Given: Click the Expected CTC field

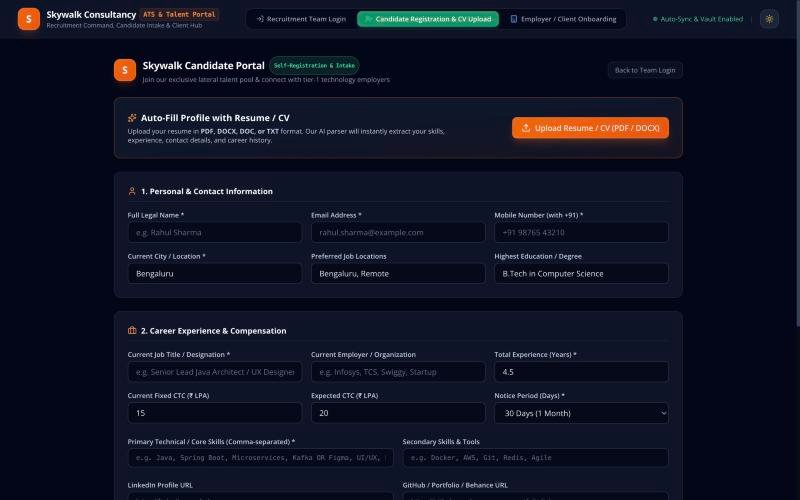Looking at the screenshot, I should coord(398,413).
